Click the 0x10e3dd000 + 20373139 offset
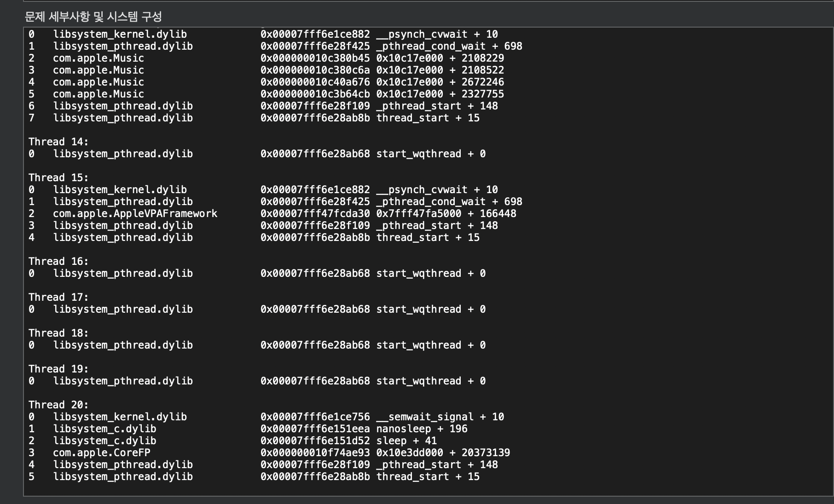834x504 pixels. (x=443, y=452)
